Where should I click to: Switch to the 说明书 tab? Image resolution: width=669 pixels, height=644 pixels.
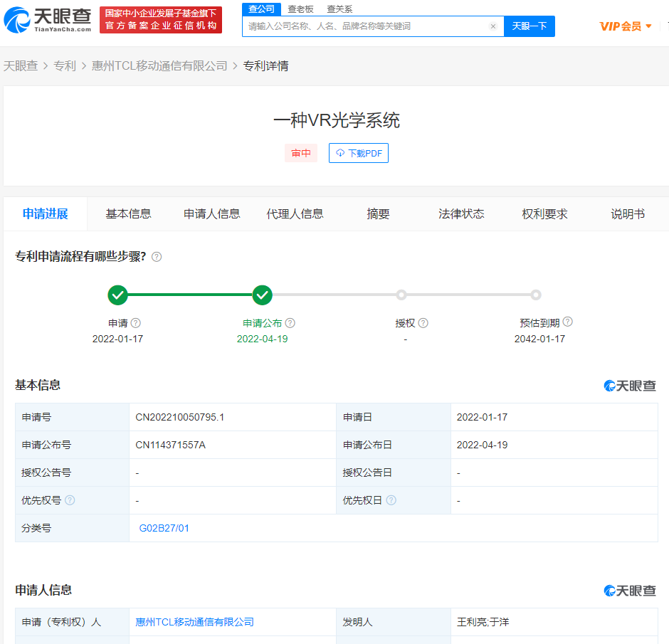[628, 213]
